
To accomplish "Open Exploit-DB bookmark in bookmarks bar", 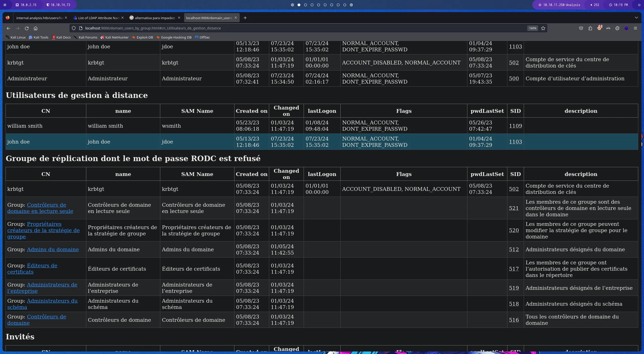I will pos(145,37).
